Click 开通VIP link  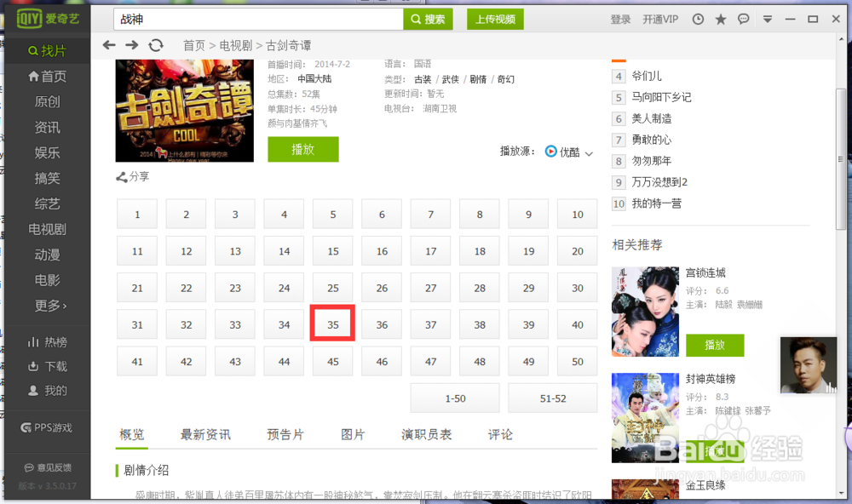(x=660, y=19)
